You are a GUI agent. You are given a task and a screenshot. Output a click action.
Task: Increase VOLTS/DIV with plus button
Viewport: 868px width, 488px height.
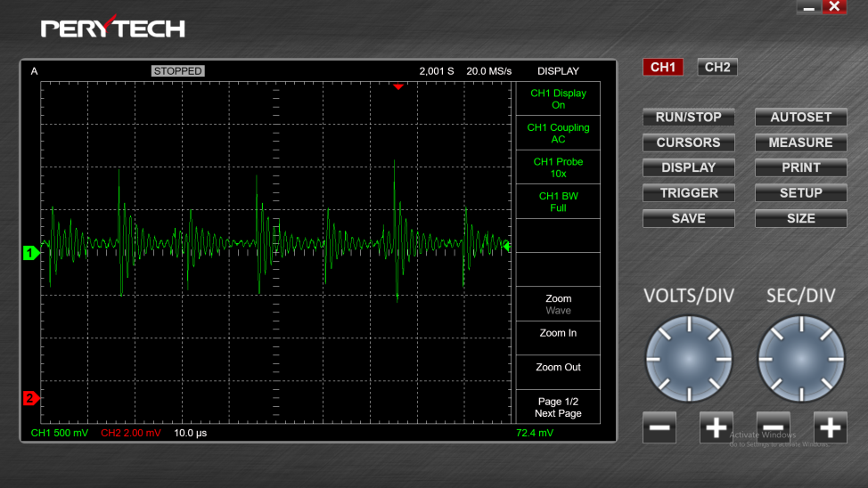(717, 427)
